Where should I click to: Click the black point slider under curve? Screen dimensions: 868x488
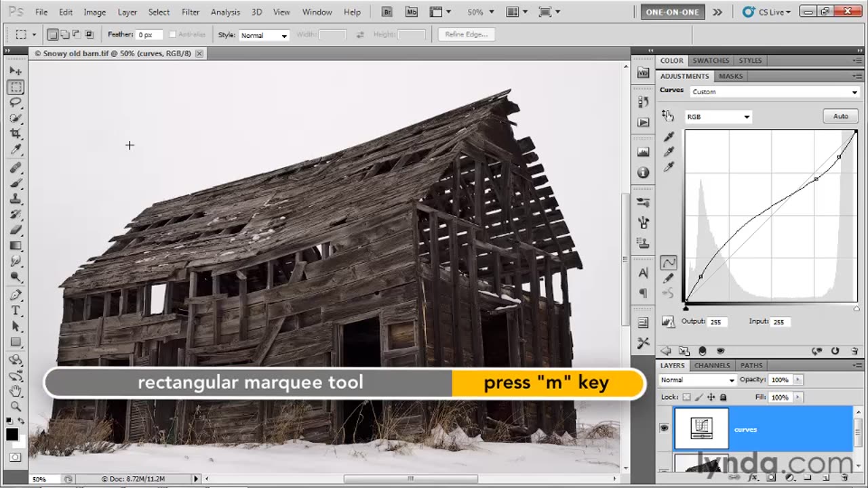[686, 307]
